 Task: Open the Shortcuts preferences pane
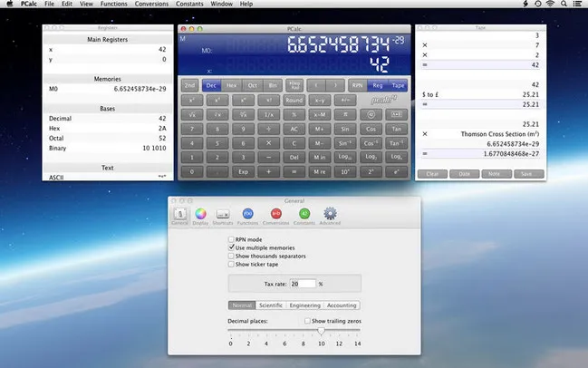(x=224, y=215)
